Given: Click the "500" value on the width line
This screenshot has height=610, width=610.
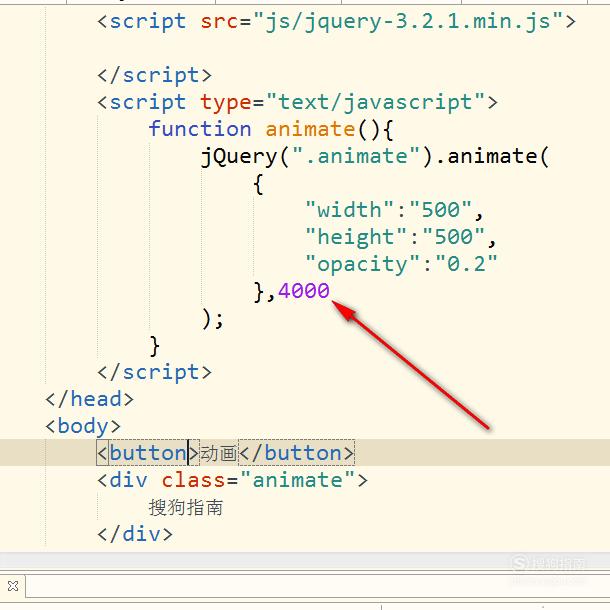Looking at the screenshot, I should click(x=441, y=210).
